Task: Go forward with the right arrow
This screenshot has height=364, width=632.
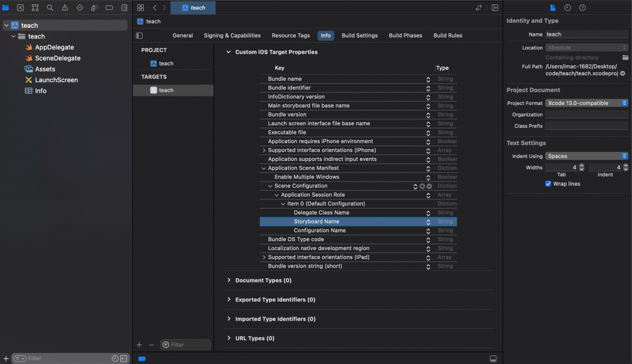Action: [x=164, y=7]
